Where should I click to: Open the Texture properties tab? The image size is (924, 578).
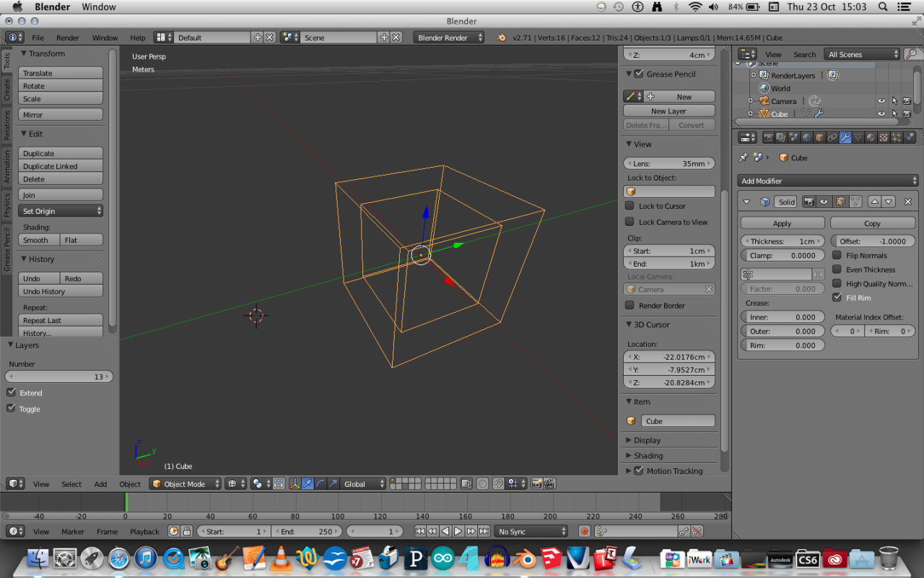point(882,137)
